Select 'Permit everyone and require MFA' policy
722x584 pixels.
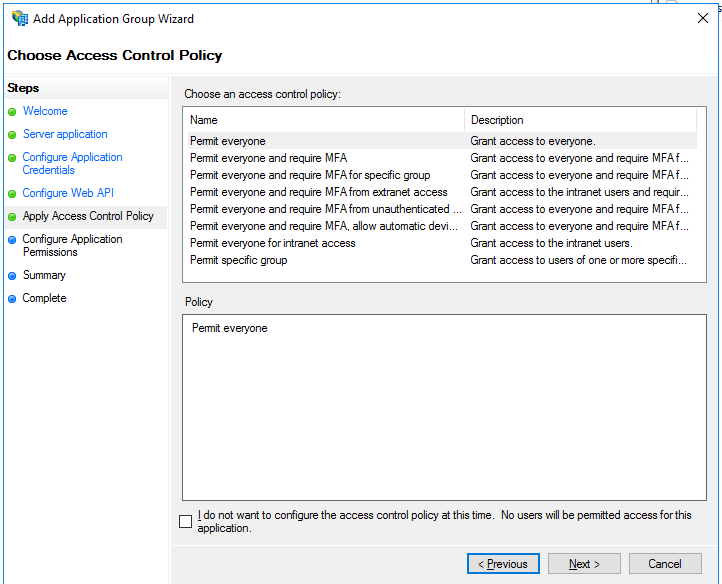268,158
